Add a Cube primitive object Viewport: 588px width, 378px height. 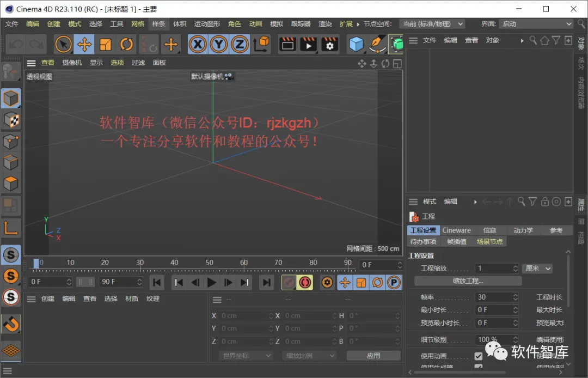(x=356, y=45)
